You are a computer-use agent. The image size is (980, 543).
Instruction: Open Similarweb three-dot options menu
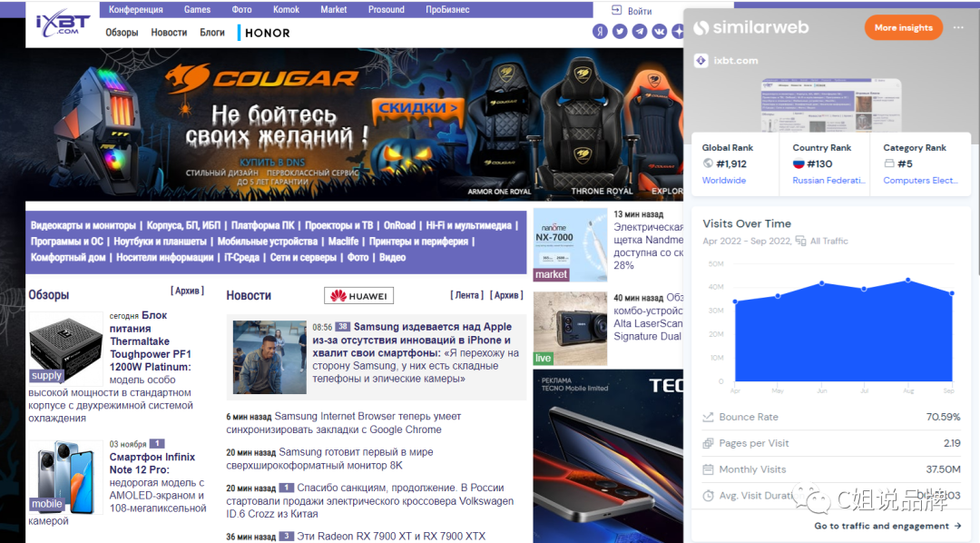click(958, 27)
